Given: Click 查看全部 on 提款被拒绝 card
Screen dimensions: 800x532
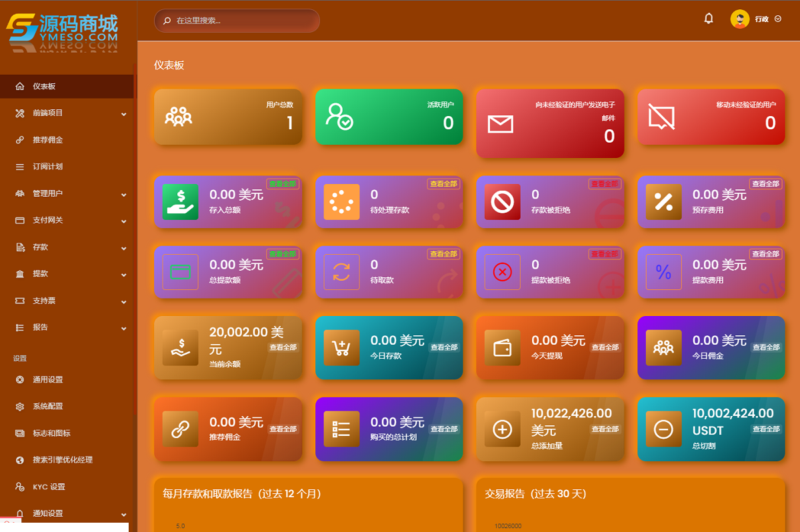Looking at the screenshot, I should [x=605, y=254].
